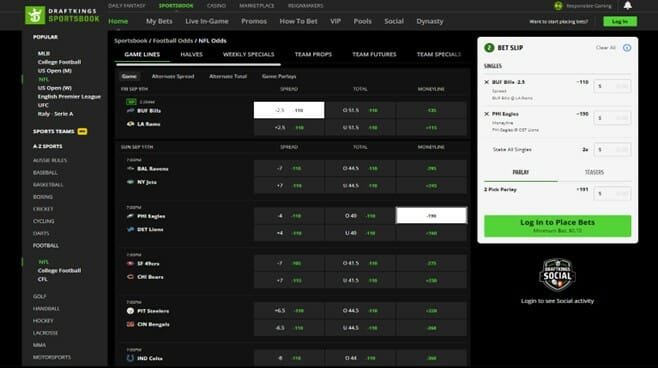Click the IND Colts team logo
658x368 pixels.
pos(130,358)
